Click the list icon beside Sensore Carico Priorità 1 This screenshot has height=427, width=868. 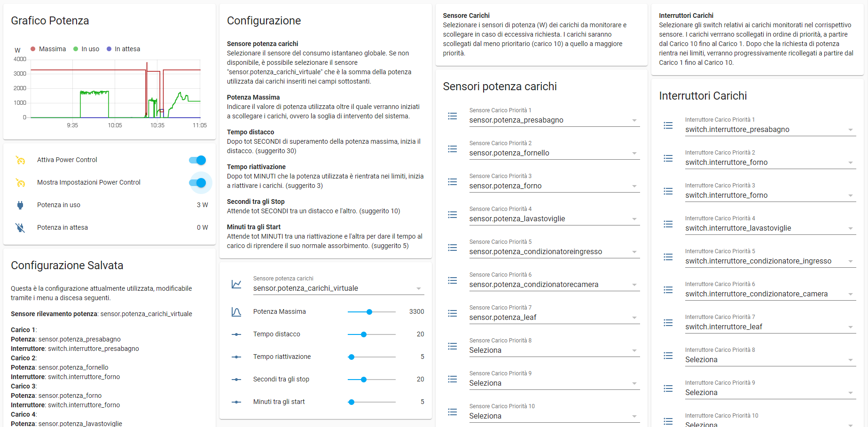tap(452, 116)
